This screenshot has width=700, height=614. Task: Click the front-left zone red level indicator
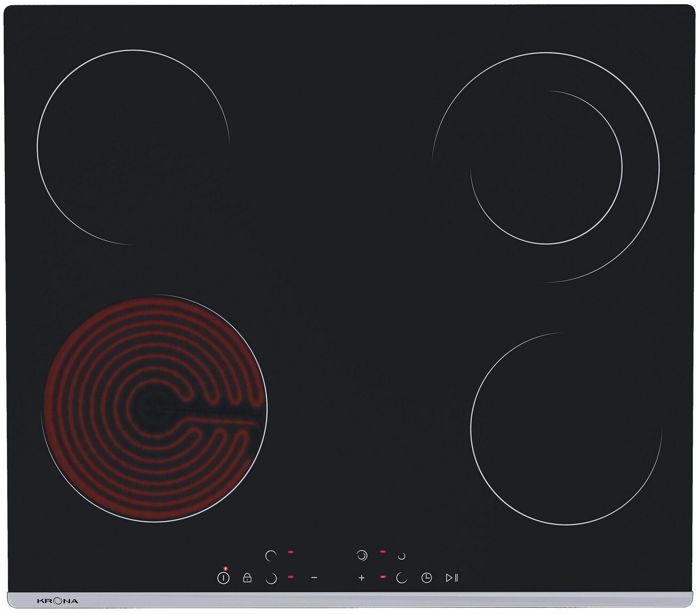tap(291, 577)
